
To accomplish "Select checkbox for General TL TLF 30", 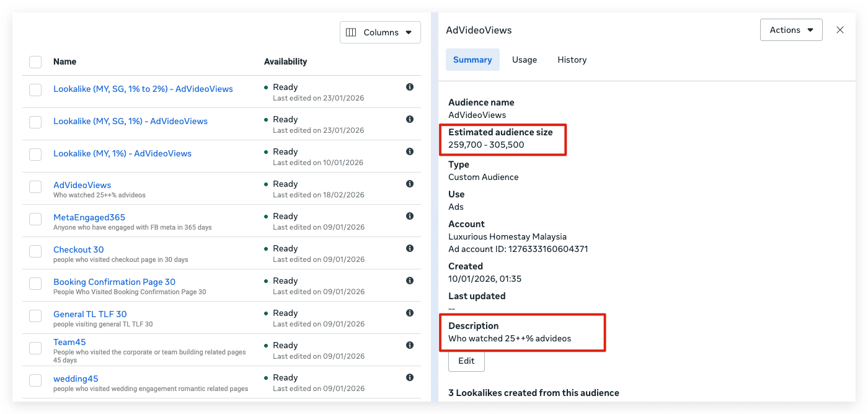I will point(35,316).
